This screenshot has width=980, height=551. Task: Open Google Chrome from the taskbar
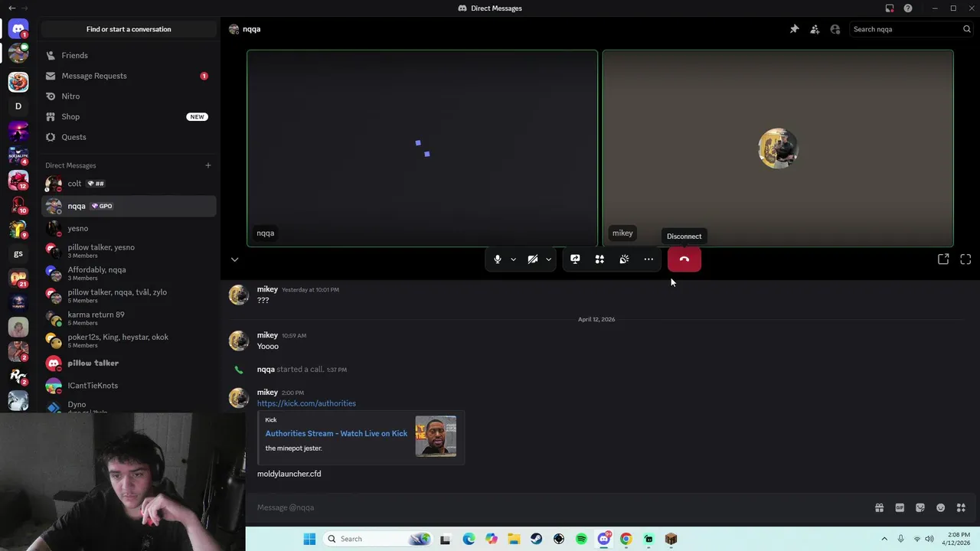(x=626, y=539)
